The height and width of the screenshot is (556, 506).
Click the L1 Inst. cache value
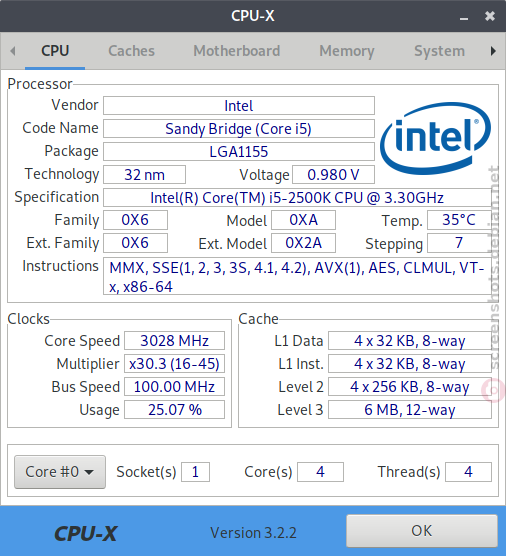[410, 364]
